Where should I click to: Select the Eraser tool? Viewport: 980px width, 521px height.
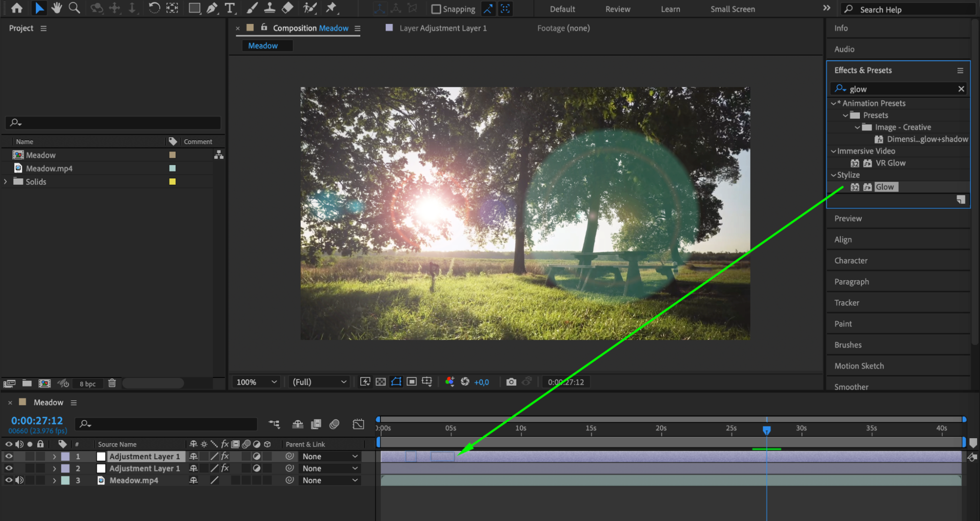[x=288, y=8]
